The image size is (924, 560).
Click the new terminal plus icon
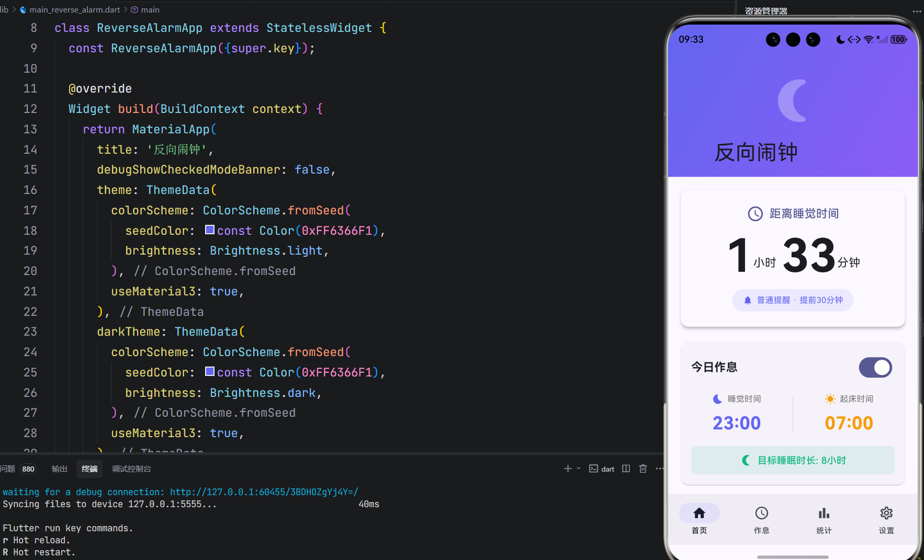pos(568,468)
